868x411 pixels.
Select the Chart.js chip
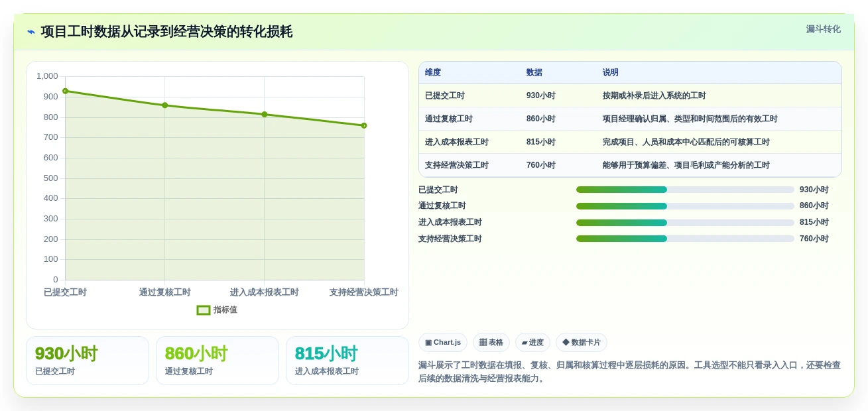pos(443,343)
